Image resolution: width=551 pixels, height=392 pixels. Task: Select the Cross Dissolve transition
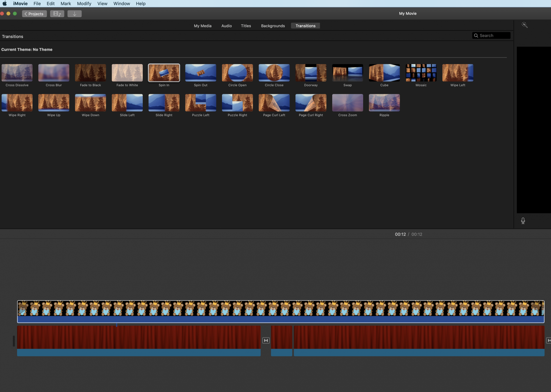pyautogui.click(x=17, y=73)
